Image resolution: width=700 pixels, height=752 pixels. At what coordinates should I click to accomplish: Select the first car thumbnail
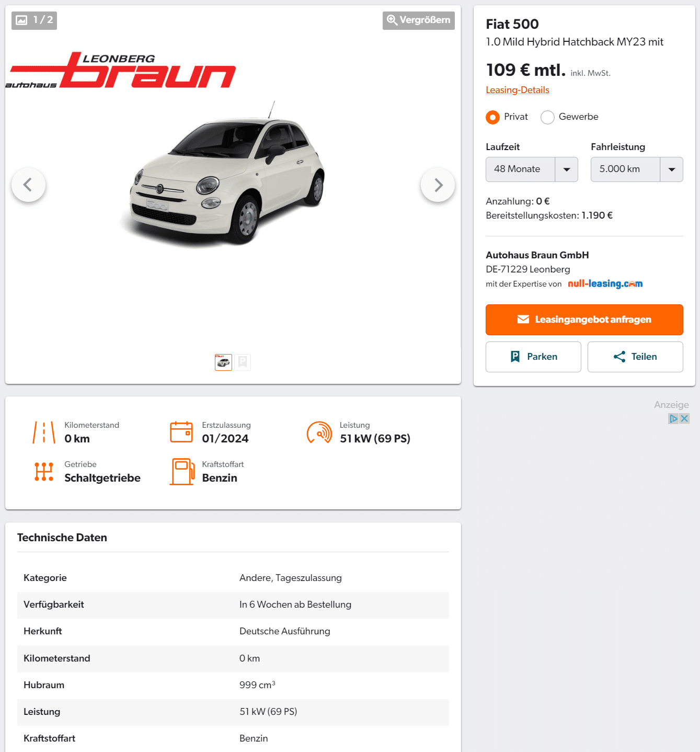pos(223,362)
